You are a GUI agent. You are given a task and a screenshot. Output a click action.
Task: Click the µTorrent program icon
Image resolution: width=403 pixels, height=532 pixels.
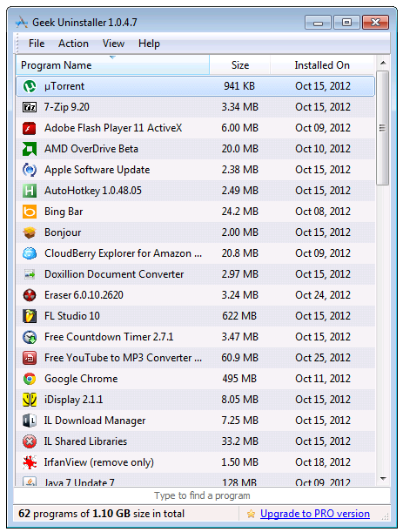(30, 86)
